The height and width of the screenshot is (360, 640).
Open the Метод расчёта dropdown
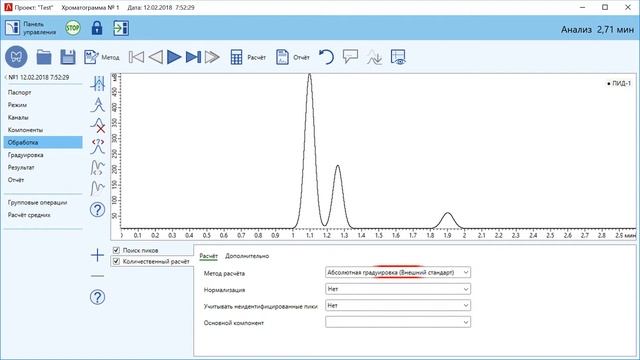tap(398, 272)
